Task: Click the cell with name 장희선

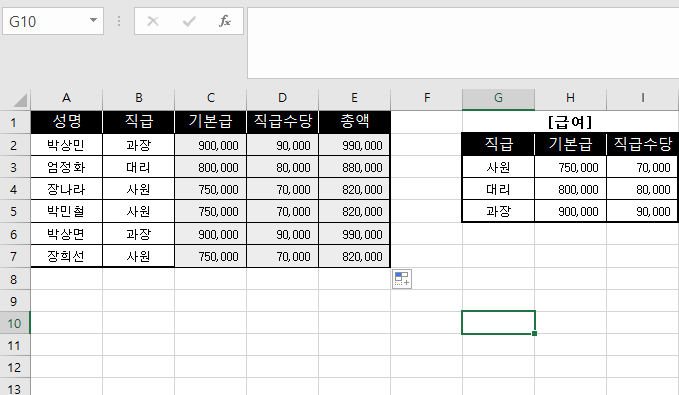Action: point(66,256)
